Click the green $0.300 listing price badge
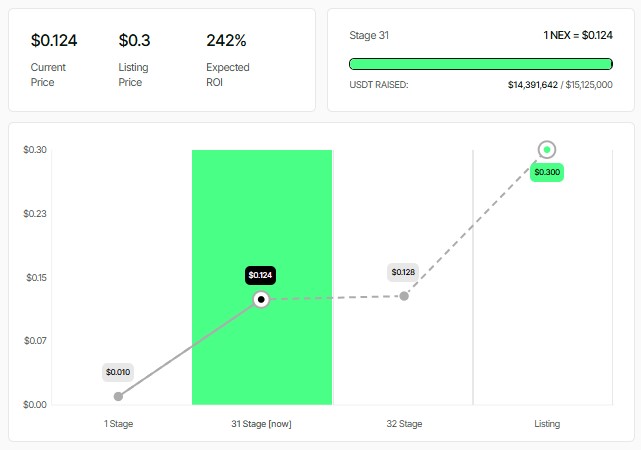Viewport: 641px width, 450px height. click(x=547, y=172)
